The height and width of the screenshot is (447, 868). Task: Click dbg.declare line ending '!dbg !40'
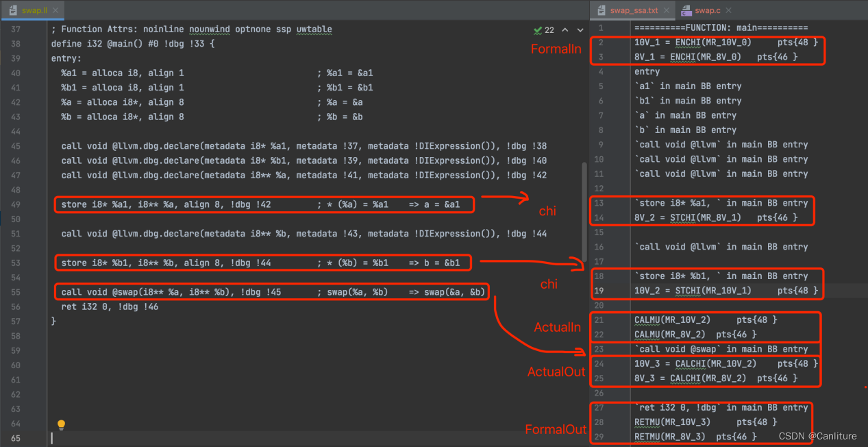point(303,160)
